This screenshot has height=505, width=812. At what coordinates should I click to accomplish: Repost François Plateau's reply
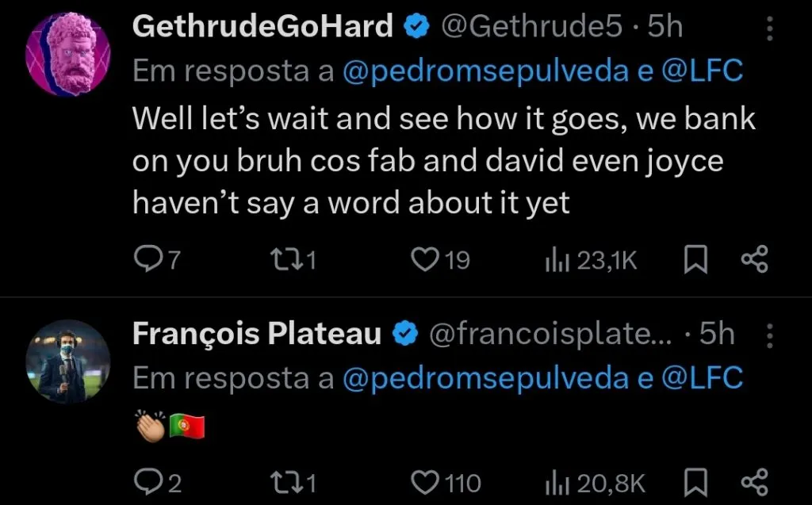click(x=285, y=482)
